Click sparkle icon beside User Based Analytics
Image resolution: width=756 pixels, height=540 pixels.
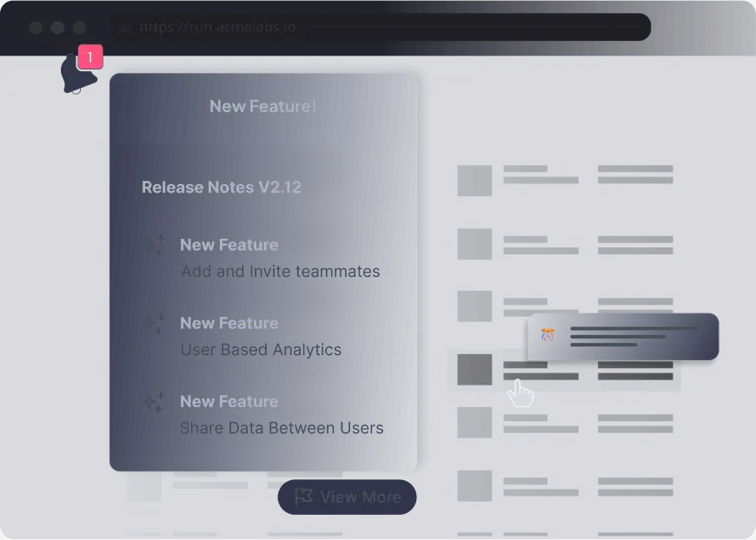(x=154, y=325)
